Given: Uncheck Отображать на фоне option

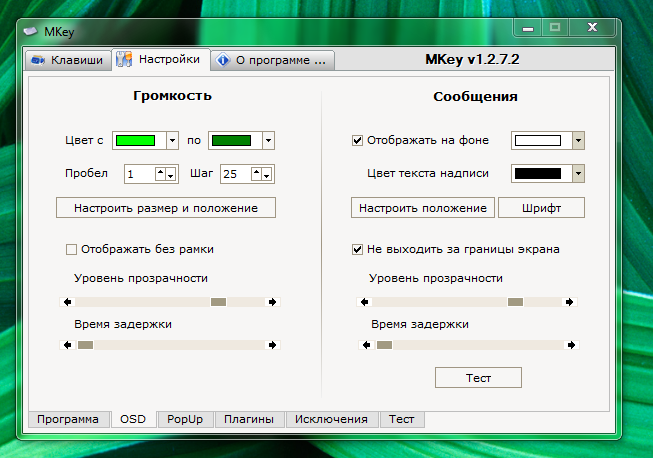Looking at the screenshot, I should (x=358, y=141).
